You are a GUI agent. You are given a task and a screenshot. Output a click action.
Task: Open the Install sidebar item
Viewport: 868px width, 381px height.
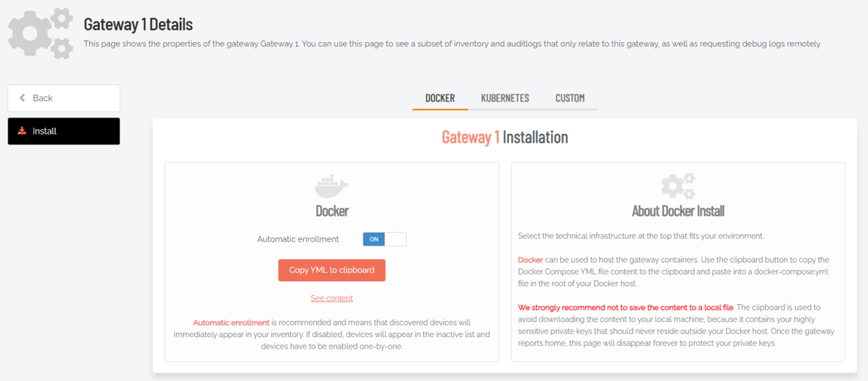[x=64, y=131]
